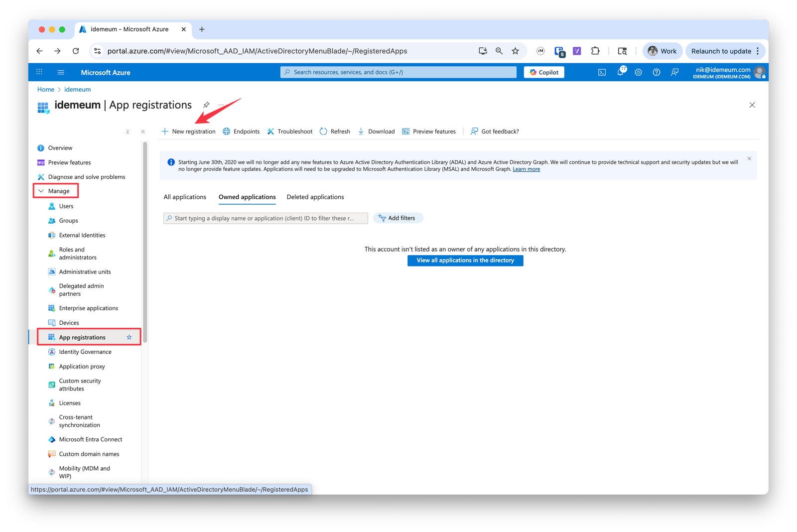Open the header feedback icon
797x532 pixels.
click(674, 72)
